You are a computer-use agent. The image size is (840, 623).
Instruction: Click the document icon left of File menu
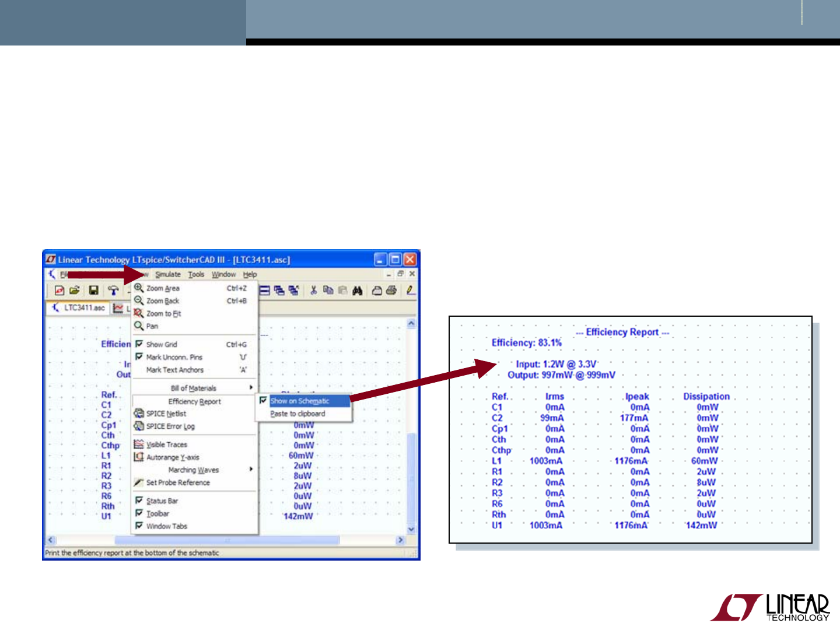pyautogui.click(x=52, y=274)
